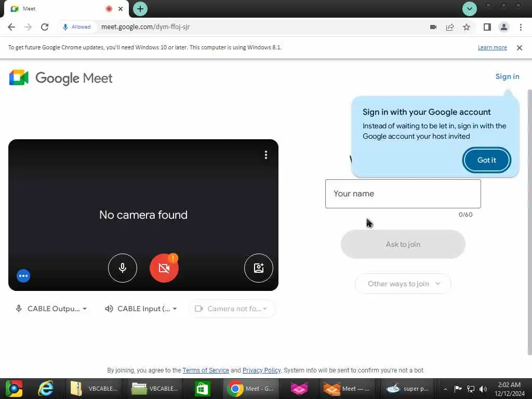This screenshot has height=399, width=532.
Task: Toggle the red camera-off button
Action: [x=164, y=268]
